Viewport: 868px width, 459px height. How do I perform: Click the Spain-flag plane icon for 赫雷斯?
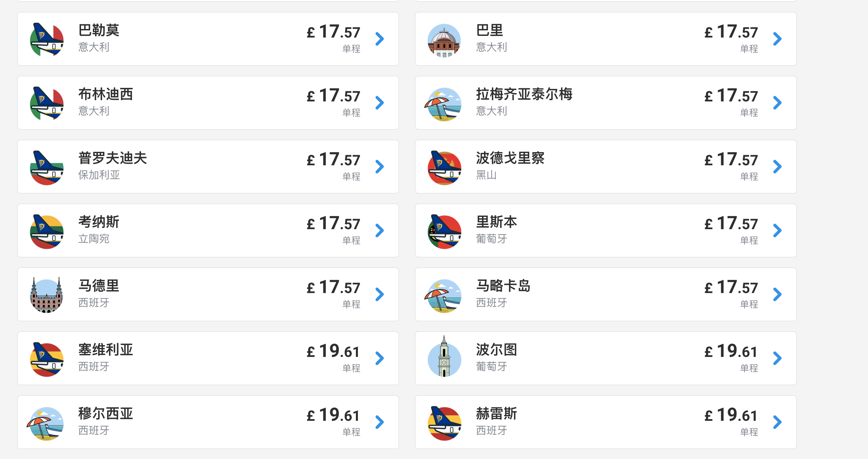click(x=444, y=423)
